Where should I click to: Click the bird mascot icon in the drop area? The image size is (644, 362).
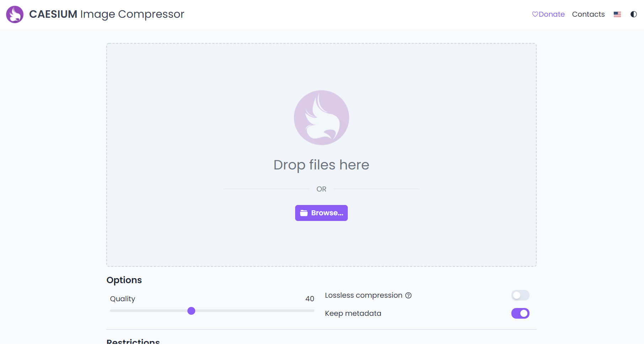(321, 118)
